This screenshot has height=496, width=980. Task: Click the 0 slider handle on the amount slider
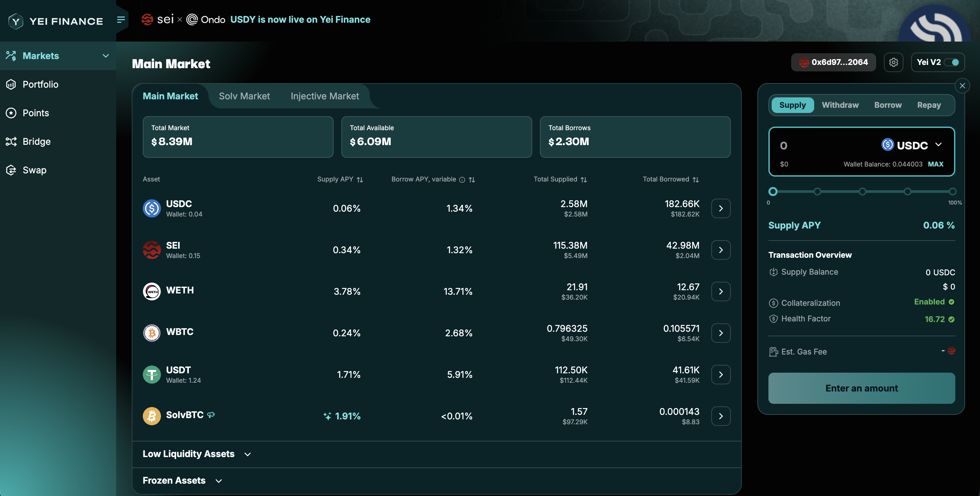pyautogui.click(x=773, y=192)
